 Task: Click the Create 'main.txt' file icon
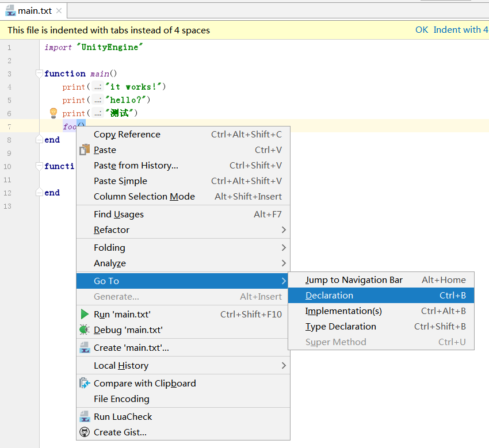(85, 347)
